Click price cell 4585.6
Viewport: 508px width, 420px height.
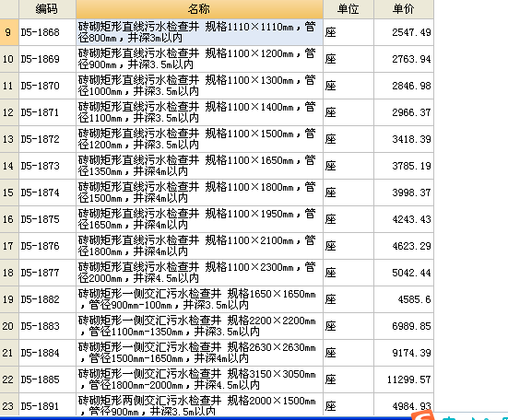404,299
